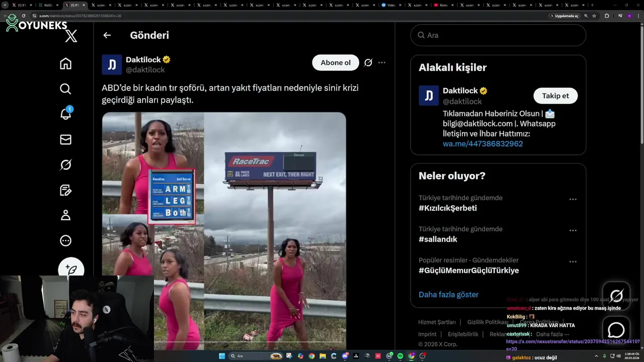
Task: Click the browser address bar URL
Action: tap(80, 16)
